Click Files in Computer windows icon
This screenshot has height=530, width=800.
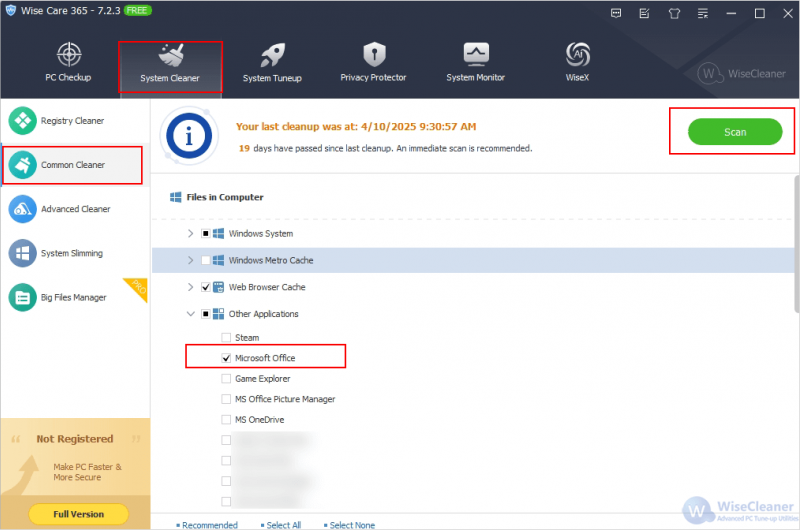click(x=176, y=197)
